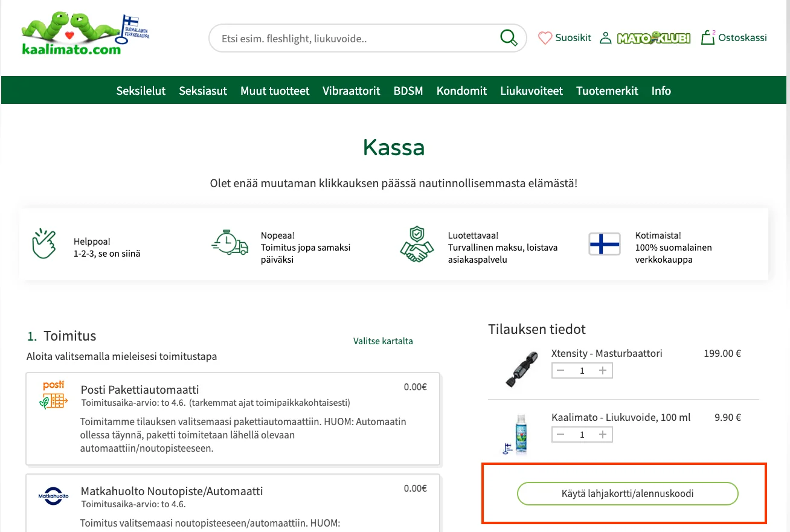
Task: Select Posti Pakettiautomaatti delivery option
Action: click(x=233, y=419)
